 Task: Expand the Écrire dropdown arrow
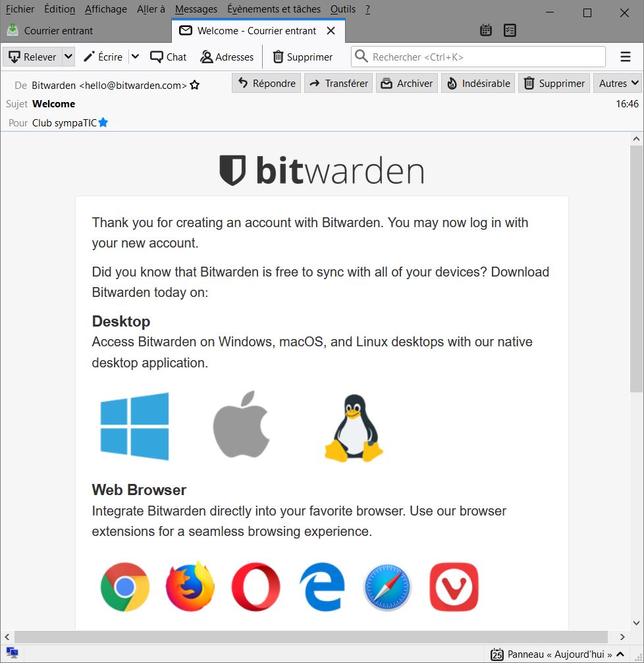(x=136, y=57)
